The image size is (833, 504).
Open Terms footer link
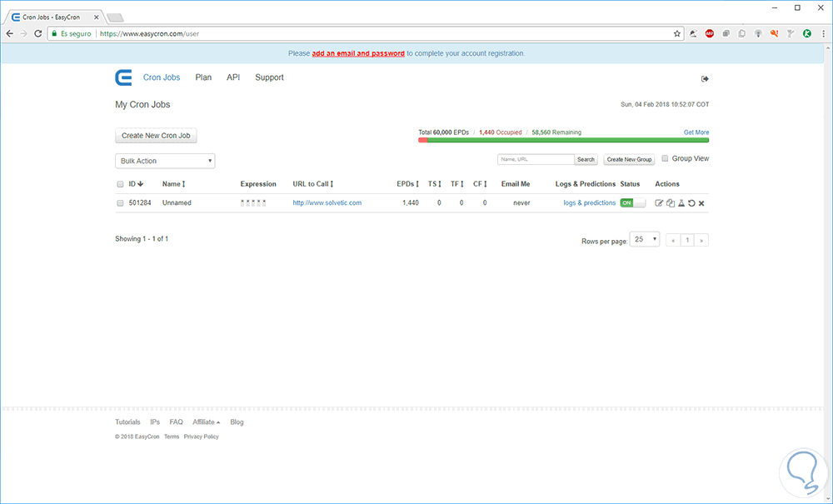[172, 437]
